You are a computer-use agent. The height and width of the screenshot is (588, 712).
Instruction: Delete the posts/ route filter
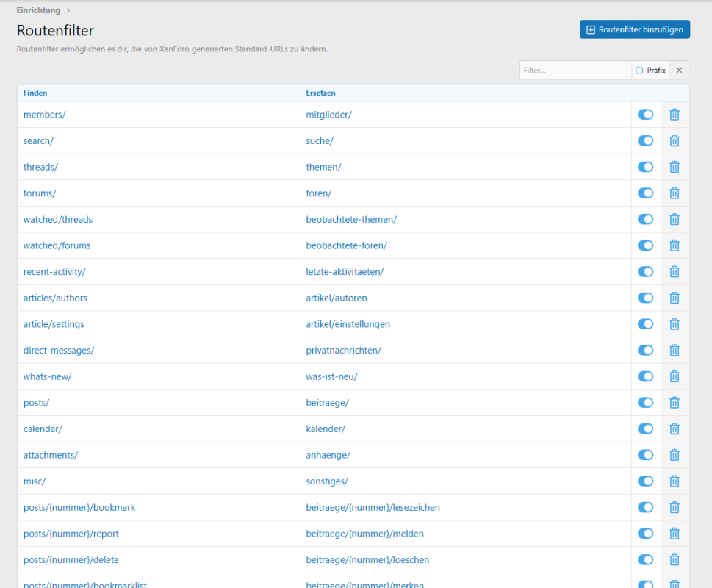click(675, 403)
